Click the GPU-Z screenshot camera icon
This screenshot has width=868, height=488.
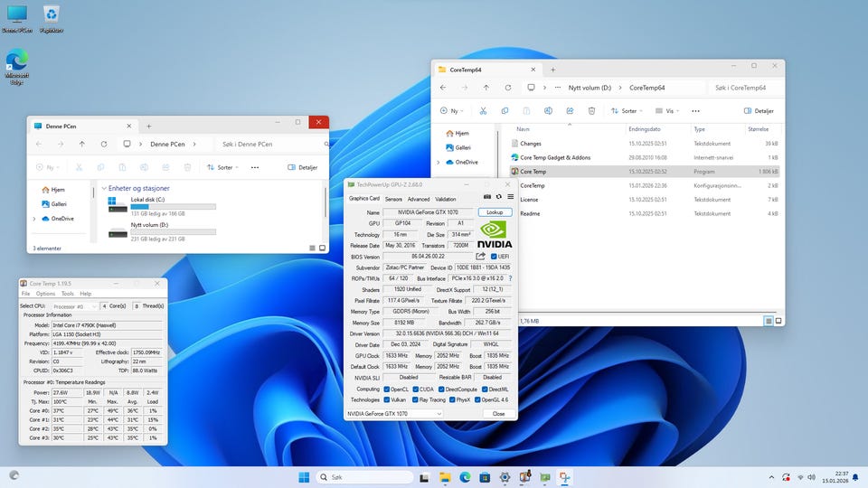coord(487,196)
